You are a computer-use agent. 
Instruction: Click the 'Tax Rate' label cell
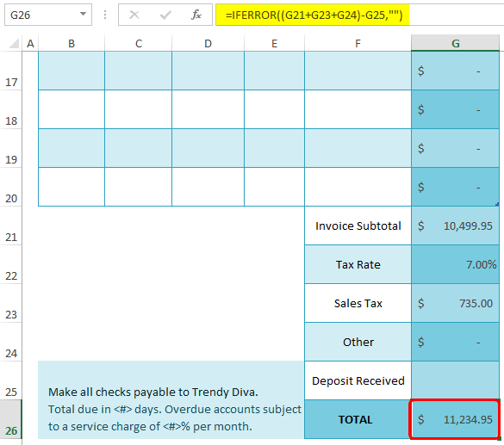pyautogui.click(x=358, y=264)
